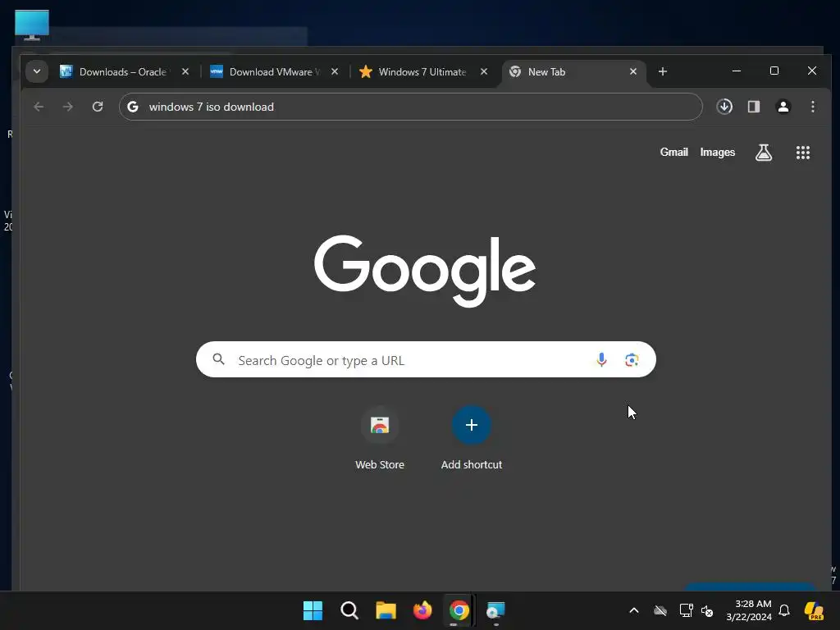This screenshot has width=840, height=630.
Task: Open the Google apps grid
Action: click(802, 153)
